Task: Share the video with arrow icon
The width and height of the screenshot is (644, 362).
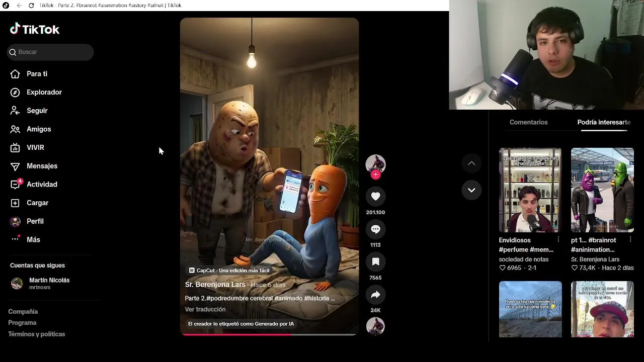Action: [375, 295]
